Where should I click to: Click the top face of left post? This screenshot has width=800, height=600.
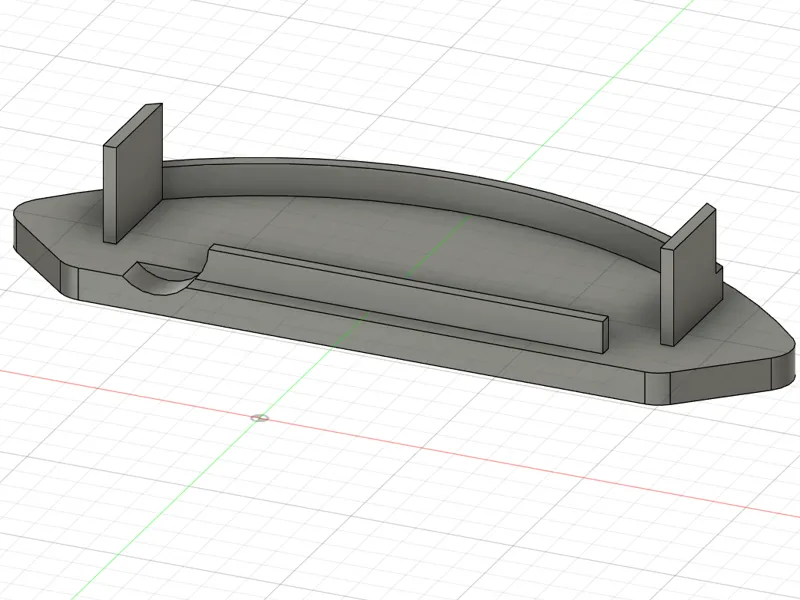(x=134, y=126)
